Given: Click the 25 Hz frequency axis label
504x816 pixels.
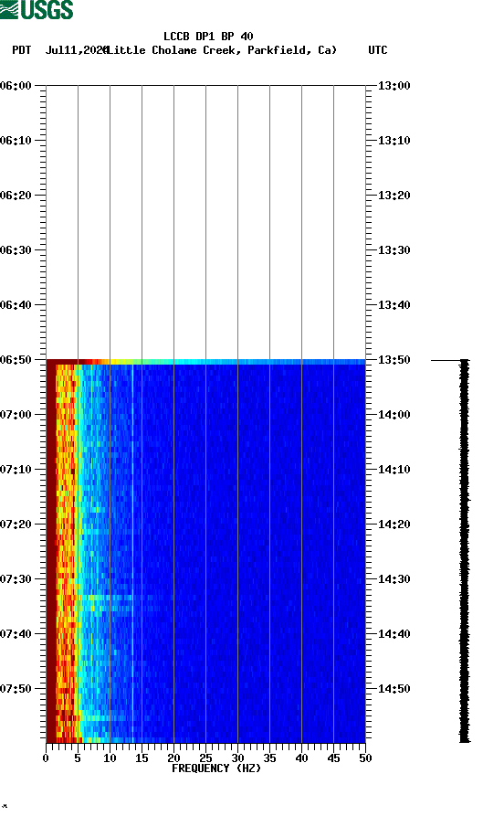Looking at the screenshot, I should tap(206, 758).
